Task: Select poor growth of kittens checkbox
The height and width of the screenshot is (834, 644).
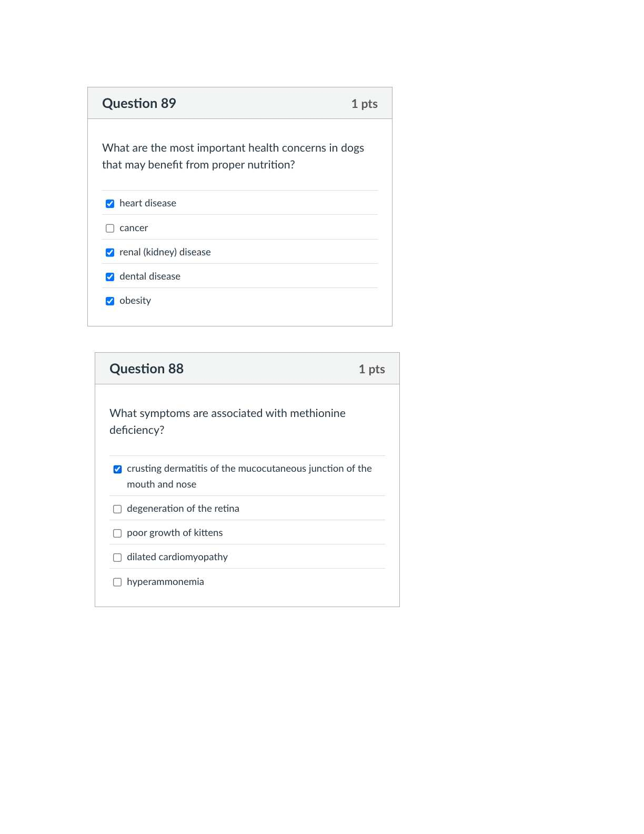Action: (x=117, y=533)
